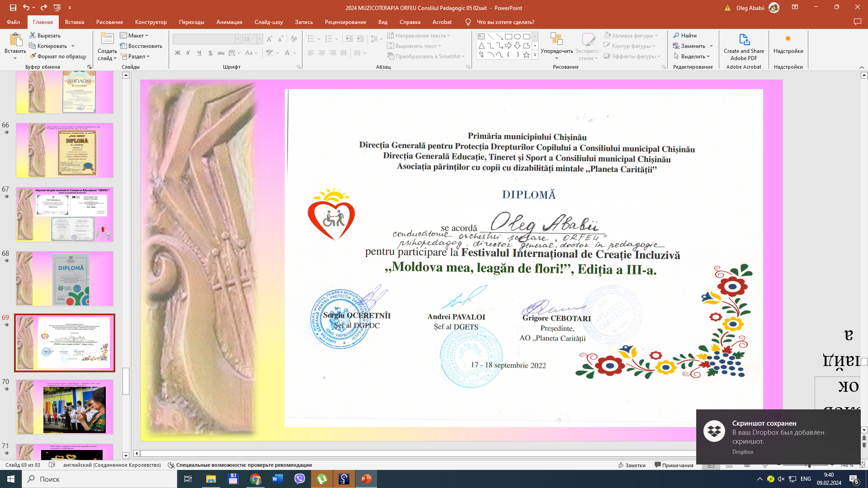868x488 pixels.
Task: Switch to the Конструктор tab
Action: (151, 22)
